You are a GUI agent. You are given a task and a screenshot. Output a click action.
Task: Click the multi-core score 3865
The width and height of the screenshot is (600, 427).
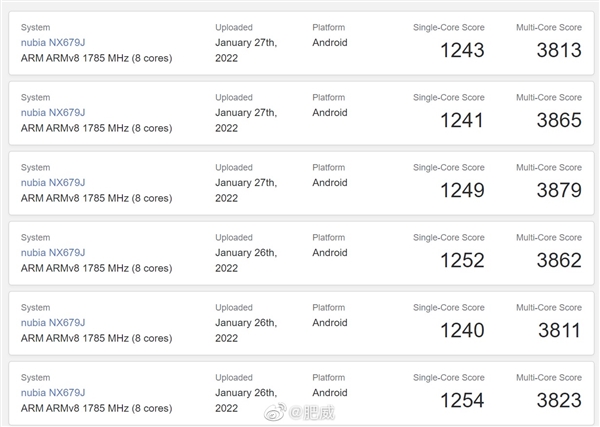559,121
